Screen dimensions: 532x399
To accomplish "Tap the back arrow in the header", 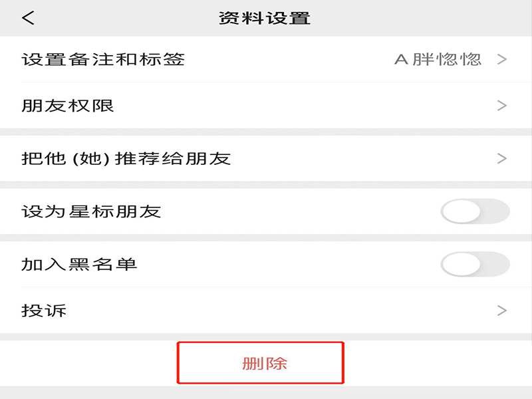I will point(28,18).
